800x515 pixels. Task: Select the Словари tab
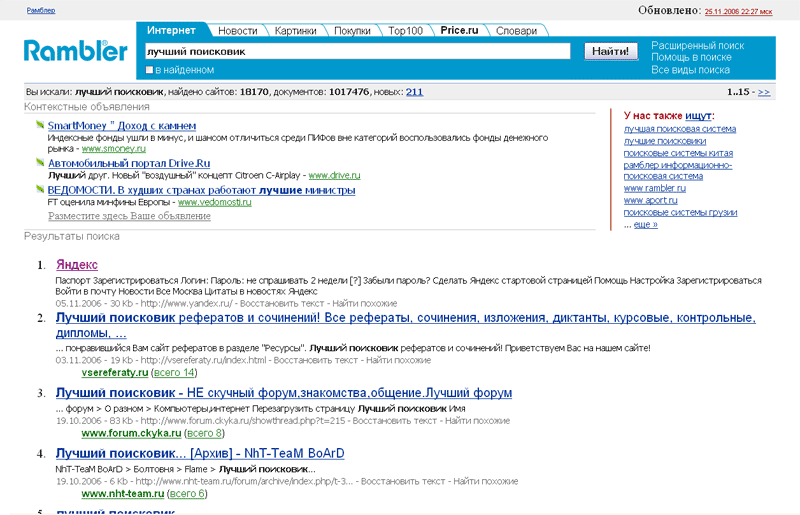516,31
